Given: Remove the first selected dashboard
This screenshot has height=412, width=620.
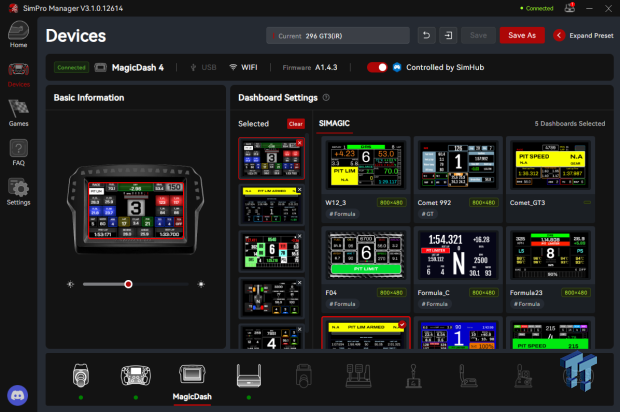Looking at the screenshot, I should point(299,143).
